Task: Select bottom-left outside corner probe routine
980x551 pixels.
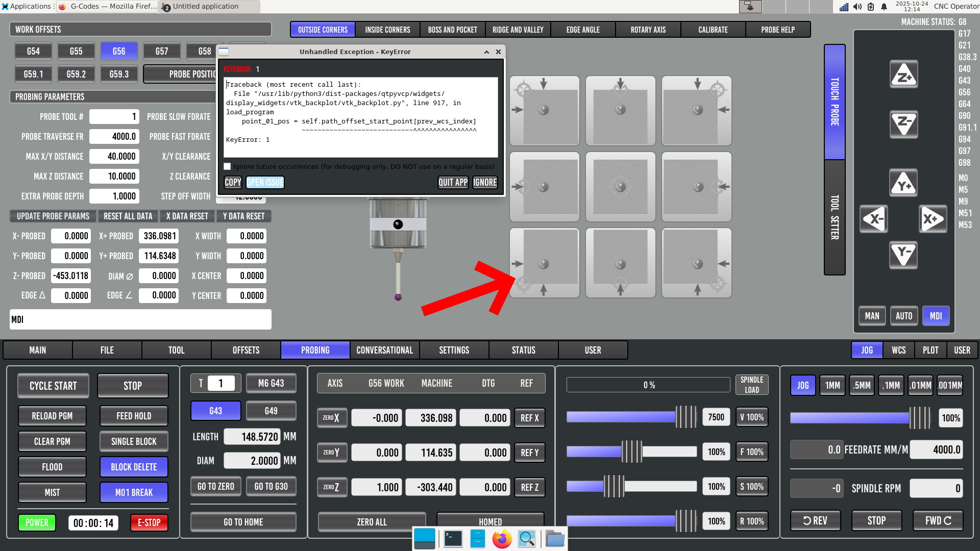Action: point(544,263)
